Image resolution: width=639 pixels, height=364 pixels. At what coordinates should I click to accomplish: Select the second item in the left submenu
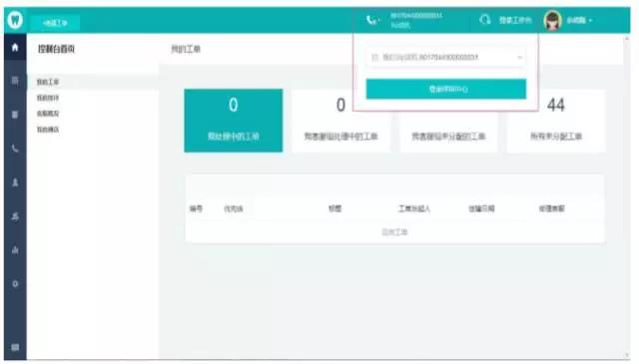pos(48,98)
